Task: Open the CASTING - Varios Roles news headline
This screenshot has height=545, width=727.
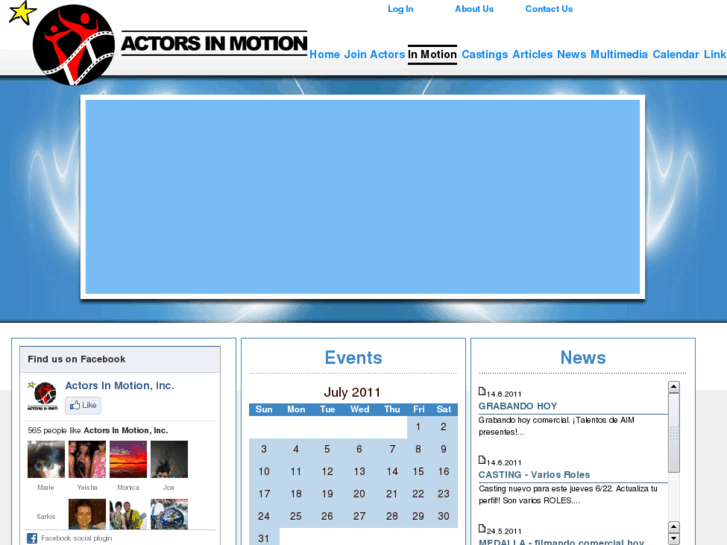Action: click(x=534, y=474)
